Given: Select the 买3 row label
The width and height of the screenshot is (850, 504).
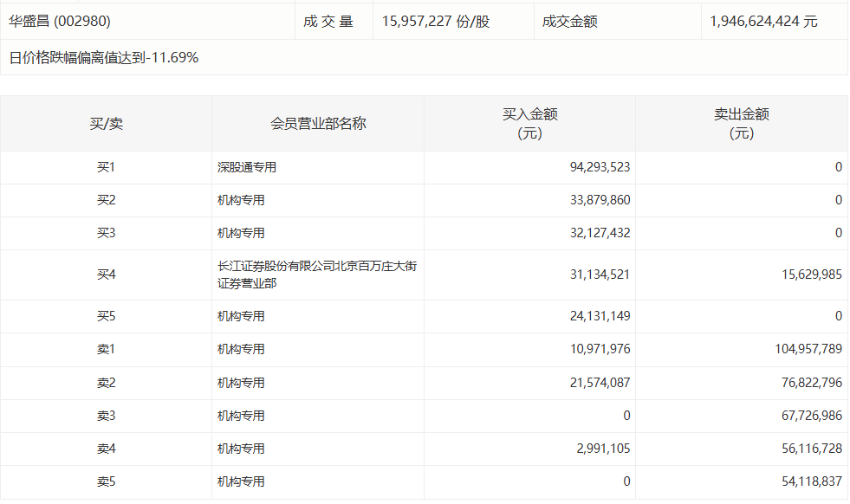Looking at the screenshot, I should click(107, 233).
